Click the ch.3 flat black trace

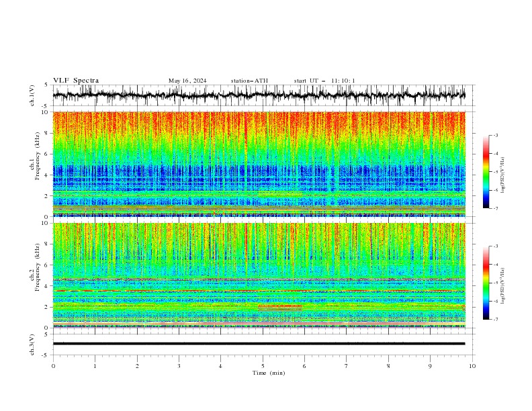[x=259, y=344]
